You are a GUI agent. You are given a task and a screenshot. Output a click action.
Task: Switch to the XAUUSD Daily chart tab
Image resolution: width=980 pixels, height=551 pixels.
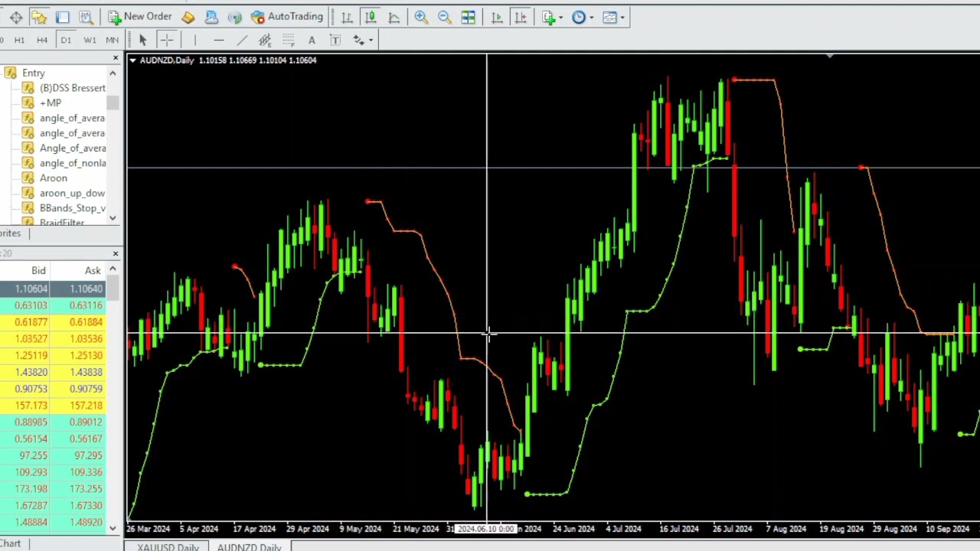(168, 546)
